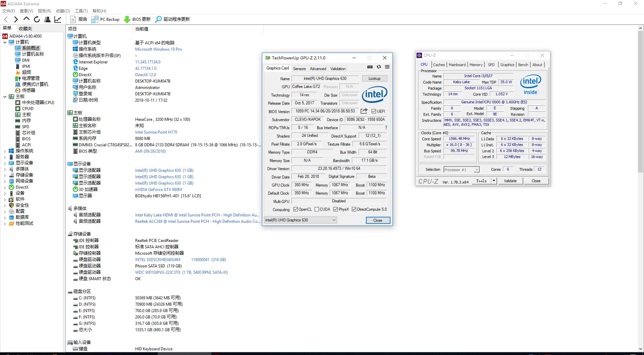Open GPU-Z hamburger menu icon
The image size is (644, 355).
point(387,67)
